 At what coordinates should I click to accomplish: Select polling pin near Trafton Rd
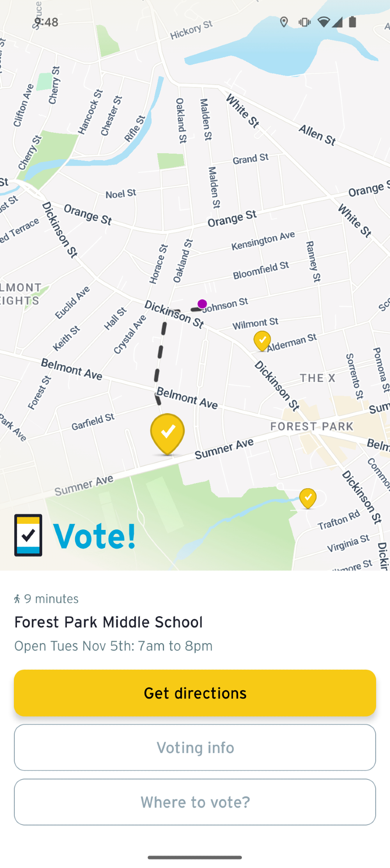(307, 497)
